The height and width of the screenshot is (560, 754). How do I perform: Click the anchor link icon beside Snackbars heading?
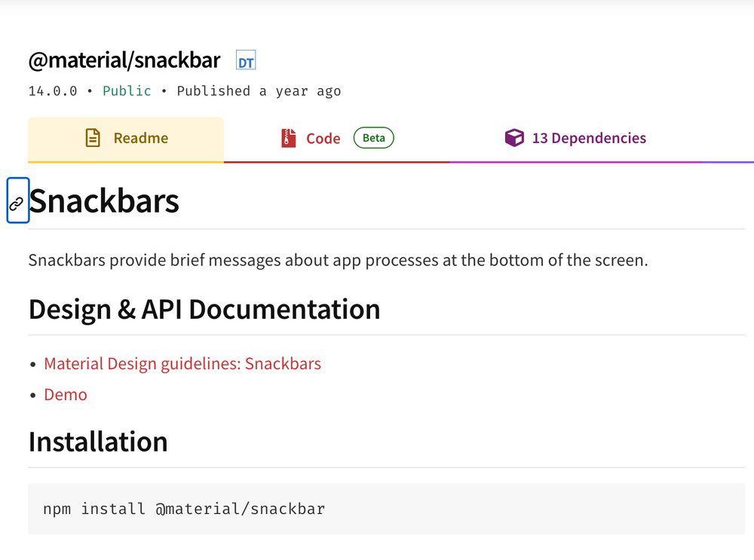(x=17, y=200)
